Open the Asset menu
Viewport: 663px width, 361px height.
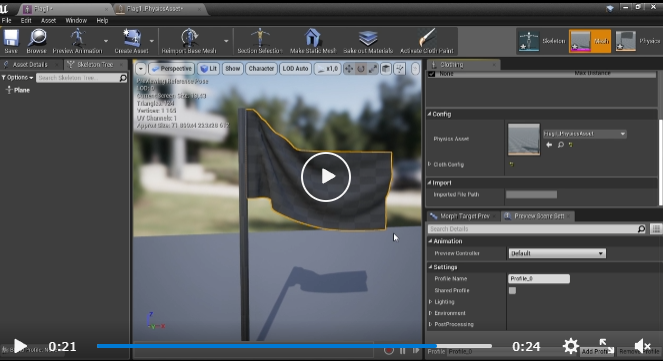click(48, 20)
